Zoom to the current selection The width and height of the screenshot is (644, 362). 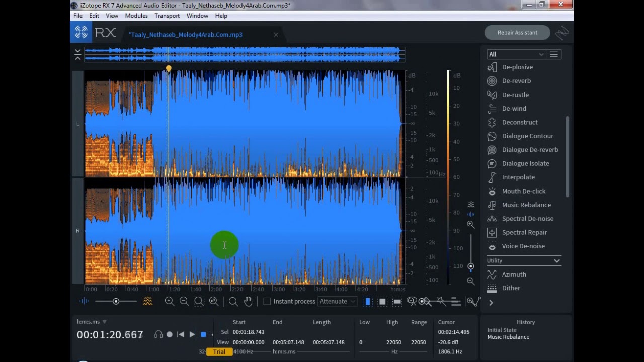pos(199,301)
